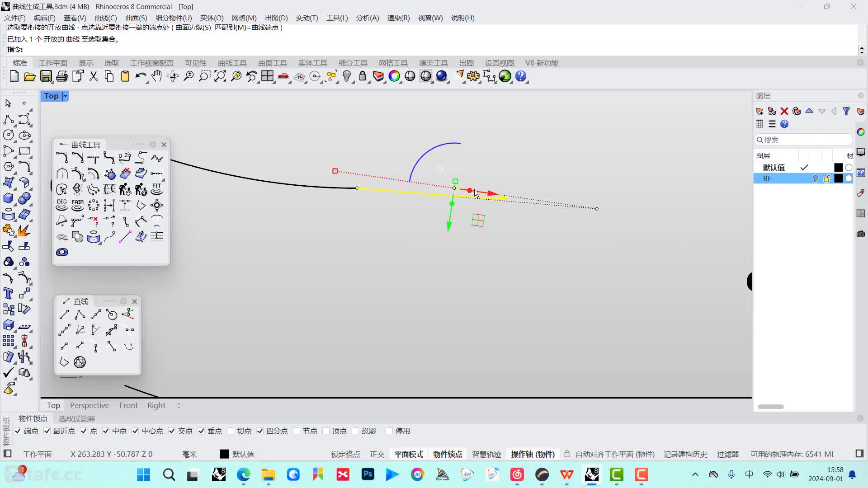Click the layer search field
Image resolution: width=868 pixels, height=488 pixels.
click(803, 140)
